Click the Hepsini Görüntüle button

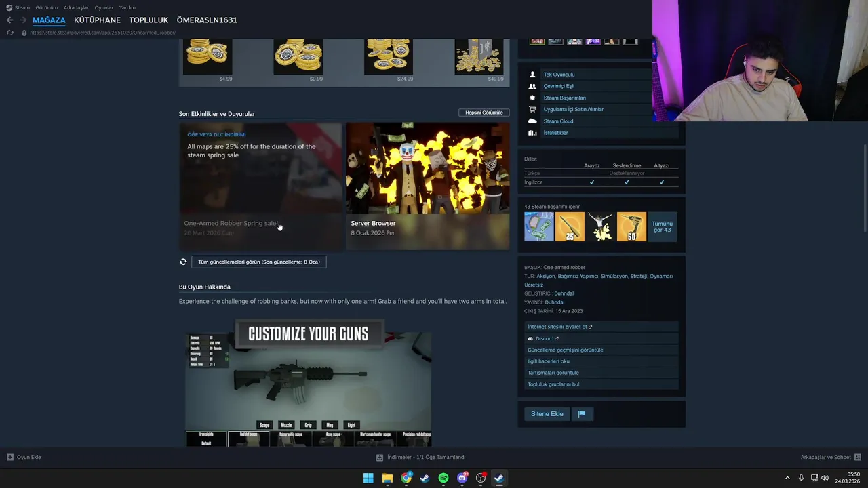coord(484,113)
